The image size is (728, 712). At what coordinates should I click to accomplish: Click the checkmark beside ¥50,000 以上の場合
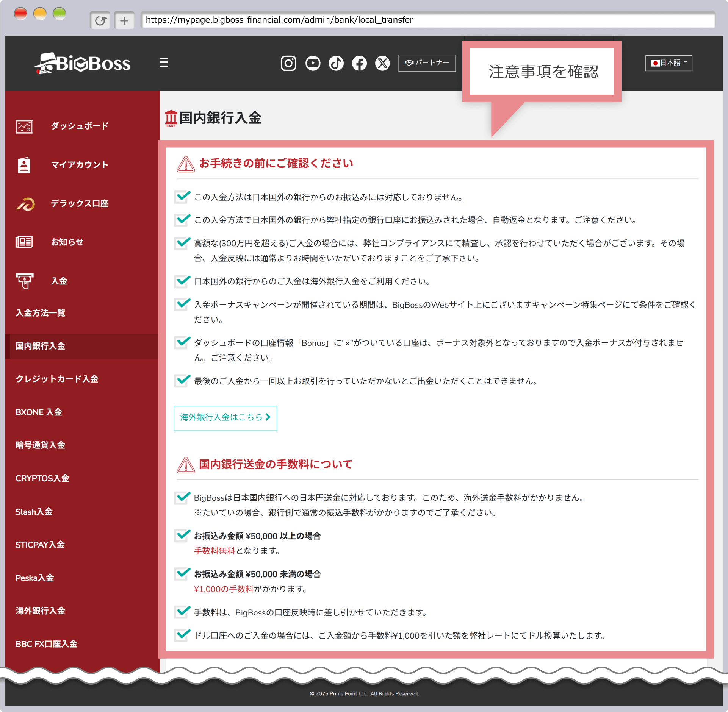pos(183,535)
